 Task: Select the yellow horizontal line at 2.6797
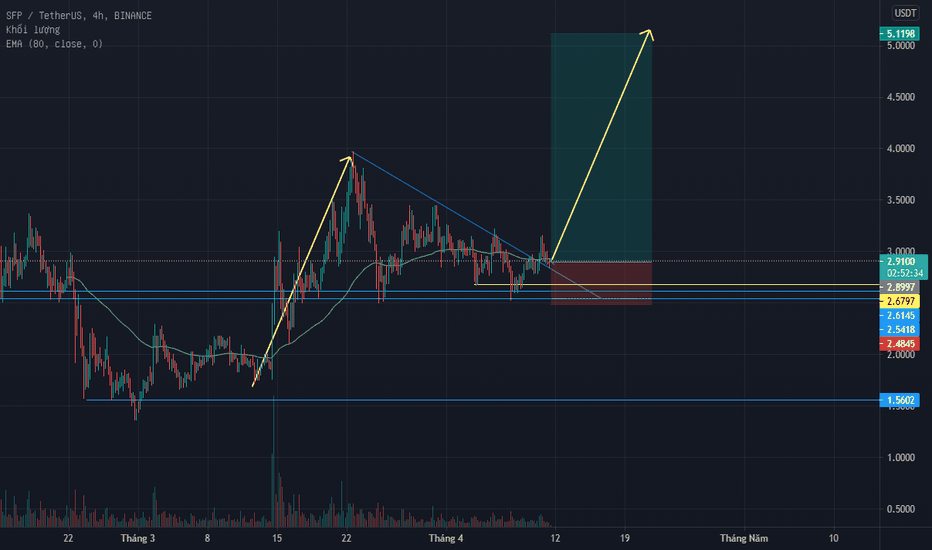[677, 285]
